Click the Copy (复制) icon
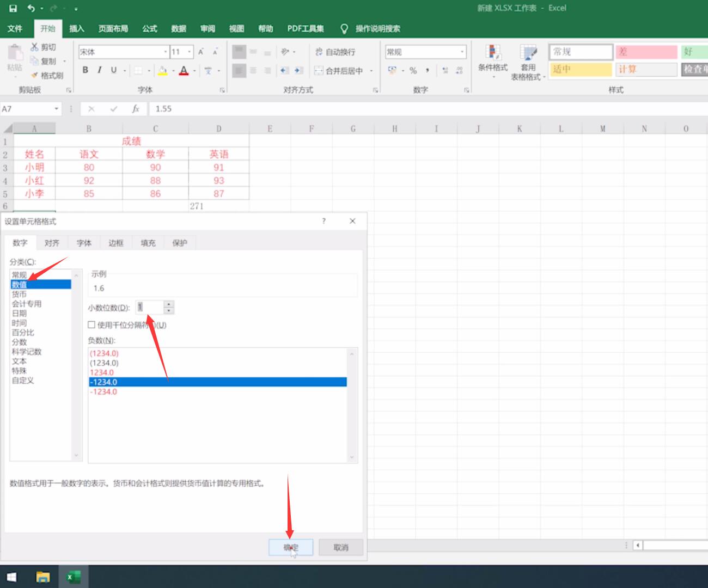The width and height of the screenshot is (708, 588). [x=34, y=61]
